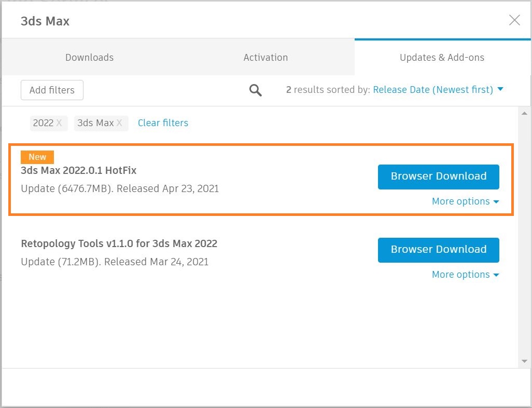Click the Add filters button
The height and width of the screenshot is (408, 532).
click(52, 90)
